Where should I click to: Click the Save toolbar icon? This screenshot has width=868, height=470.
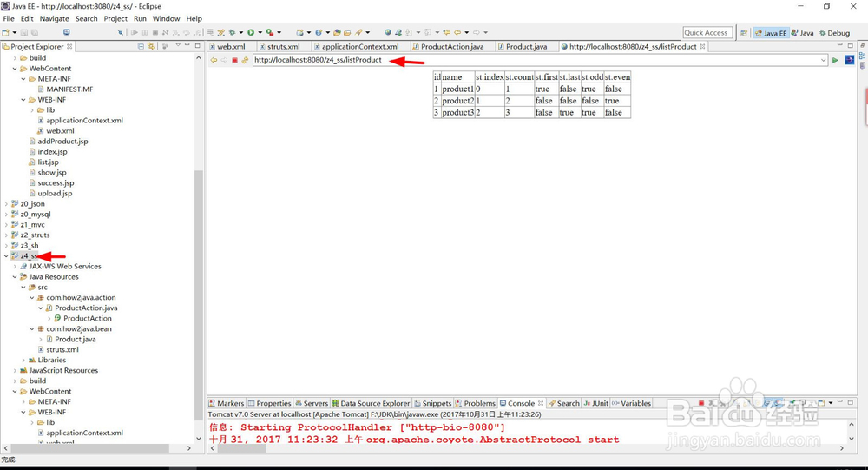tap(24, 33)
